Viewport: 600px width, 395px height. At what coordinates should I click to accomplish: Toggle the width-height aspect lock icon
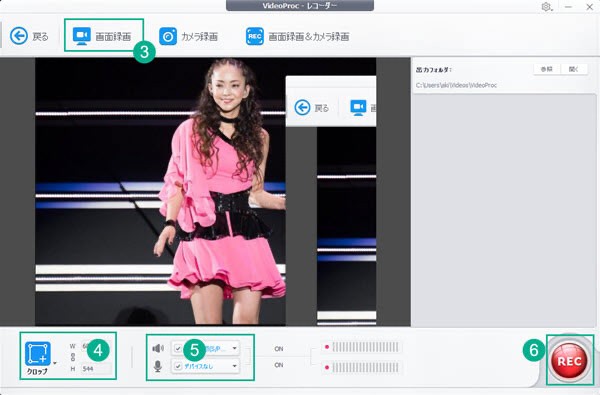(73, 357)
